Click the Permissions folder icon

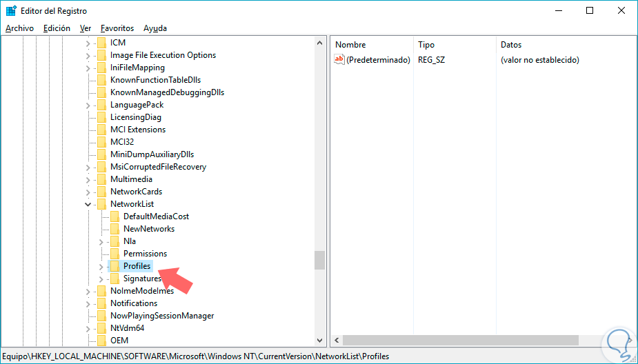point(114,254)
